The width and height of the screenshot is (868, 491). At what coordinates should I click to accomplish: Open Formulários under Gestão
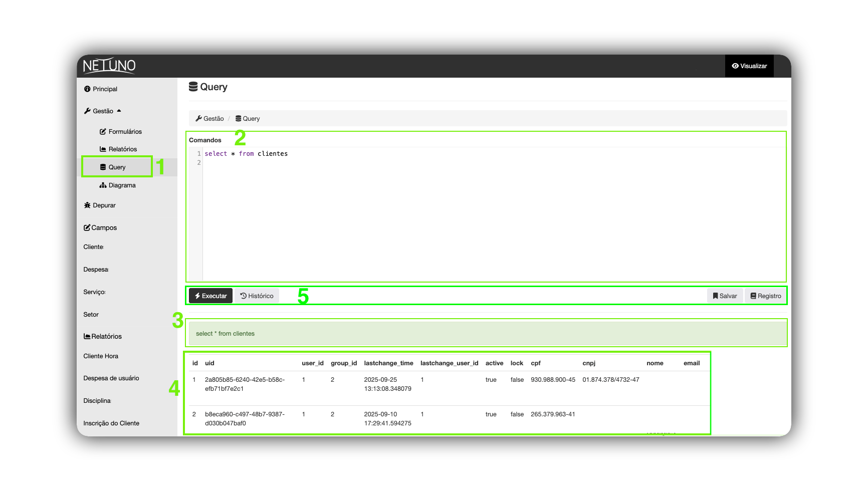tap(125, 131)
